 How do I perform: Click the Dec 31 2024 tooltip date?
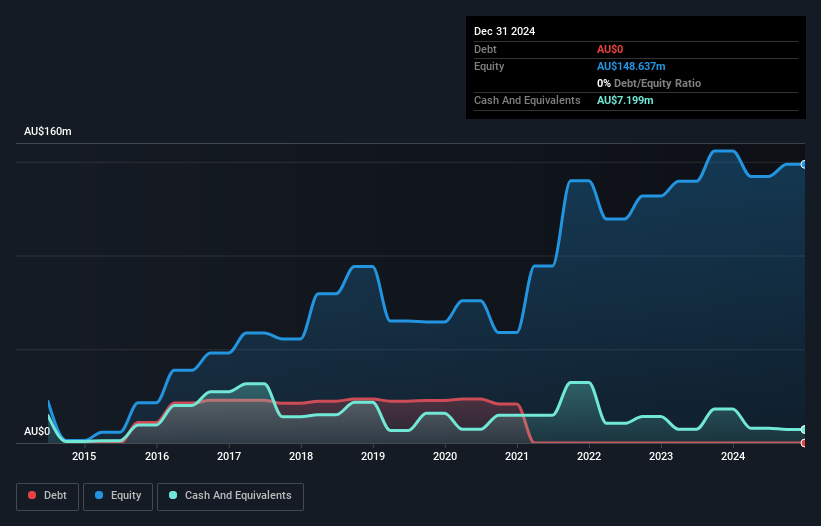pos(504,31)
